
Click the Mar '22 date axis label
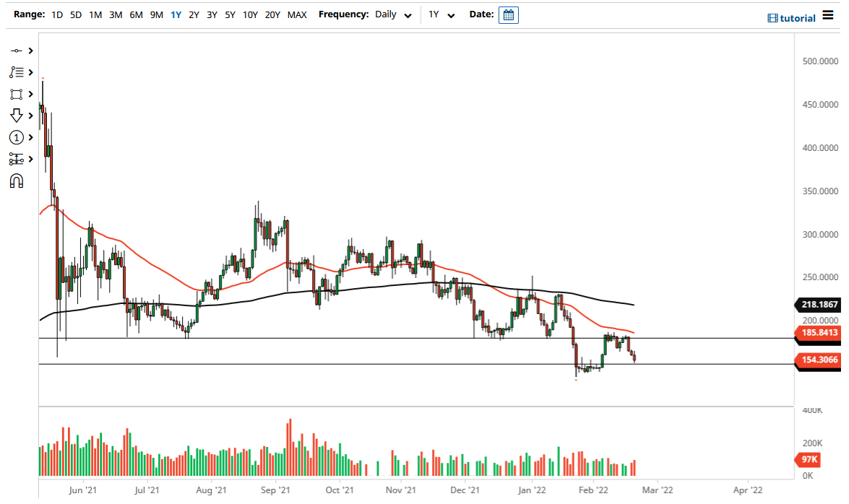click(x=658, y=490)
